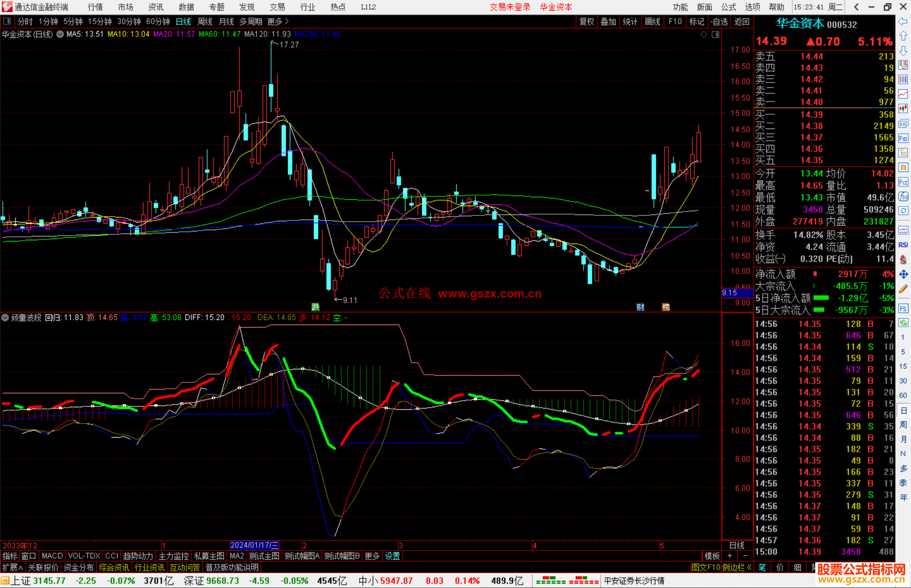Toggle the panel icon left of 分时
Screen dimensions: 911x588
tap(7, 21)
